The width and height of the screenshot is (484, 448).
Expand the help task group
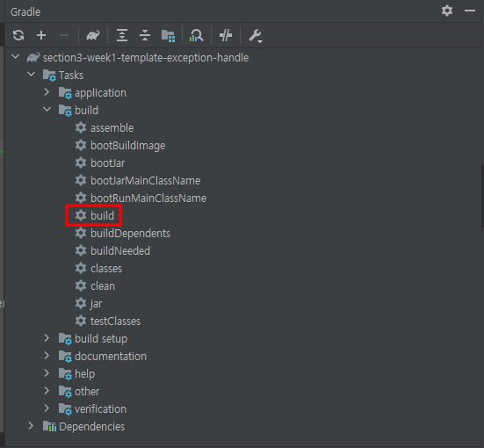pos(47,373)
